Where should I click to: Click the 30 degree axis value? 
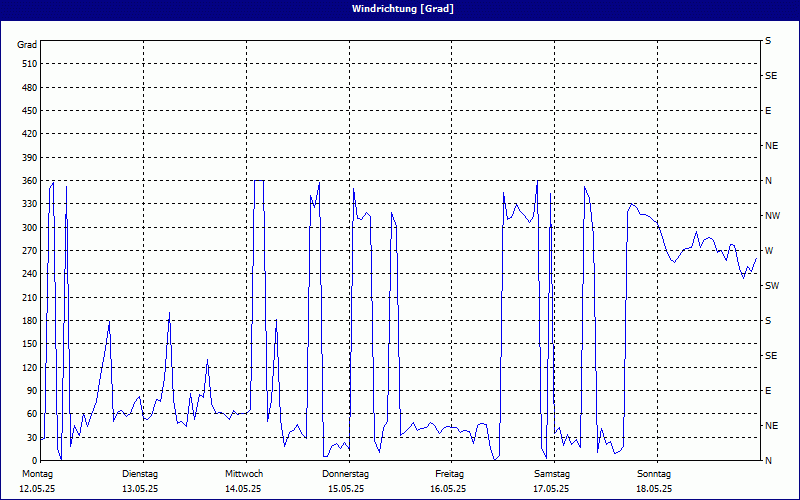click(30, 438)
